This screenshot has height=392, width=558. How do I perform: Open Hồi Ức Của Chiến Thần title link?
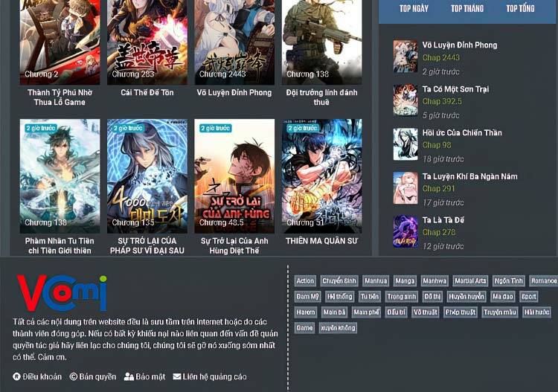[462, 133]
